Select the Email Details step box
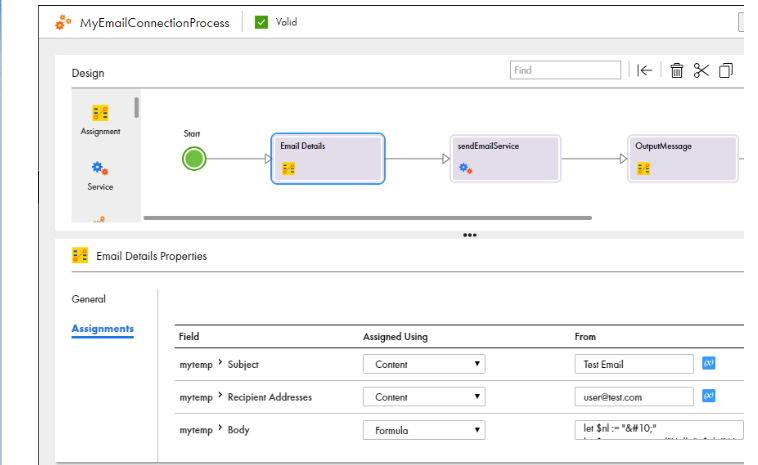Image resolution: width=758 pixels, height=465 pixels. (328, 159)
